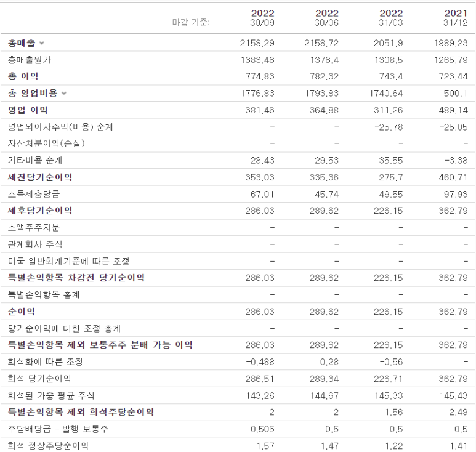Click operating income value 381,46
Image resolution: width=476 pixels, height=452 pixels.
(x=260, y=110)
